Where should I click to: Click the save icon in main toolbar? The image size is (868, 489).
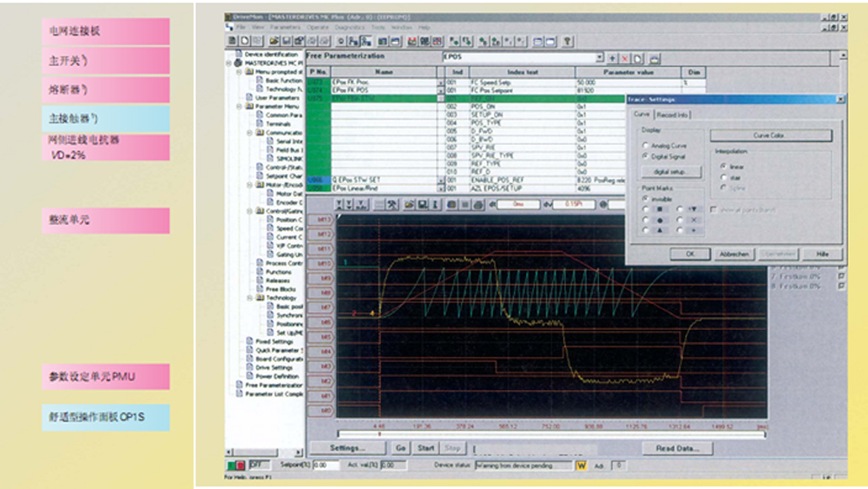286,40
